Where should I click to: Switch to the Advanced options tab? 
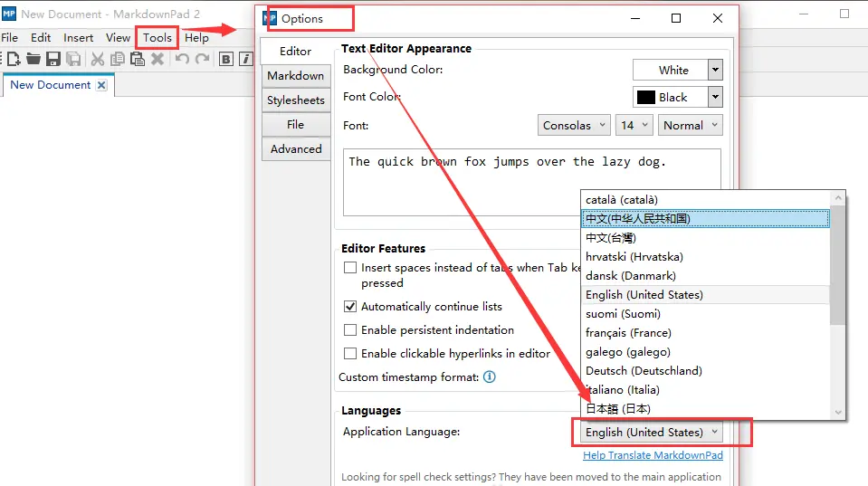point(296,149)
